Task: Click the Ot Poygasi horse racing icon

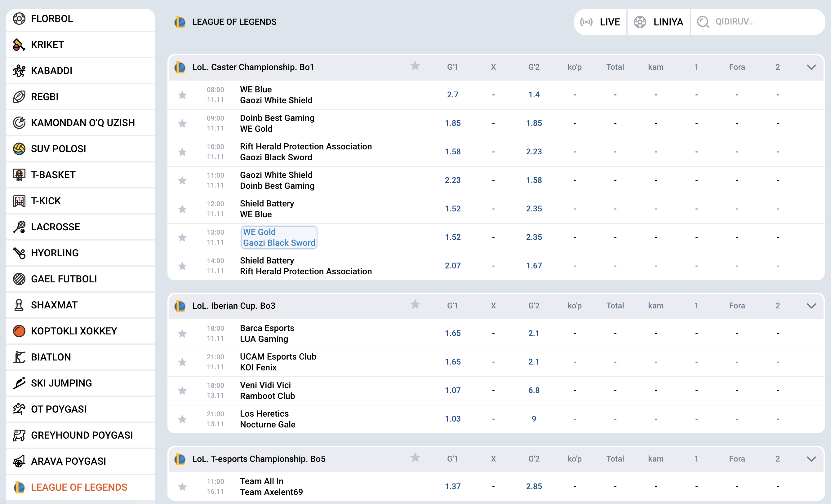Action: click(x=19, y=409)
